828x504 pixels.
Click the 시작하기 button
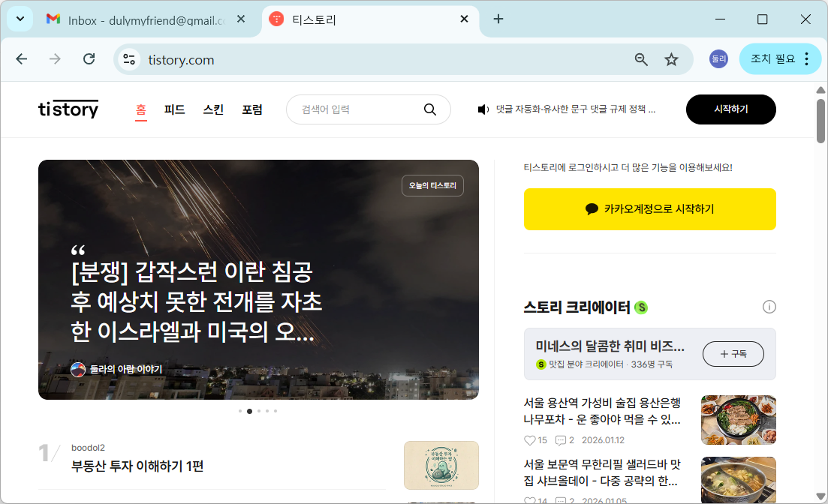pyautogui.click(x=731, y=109)
